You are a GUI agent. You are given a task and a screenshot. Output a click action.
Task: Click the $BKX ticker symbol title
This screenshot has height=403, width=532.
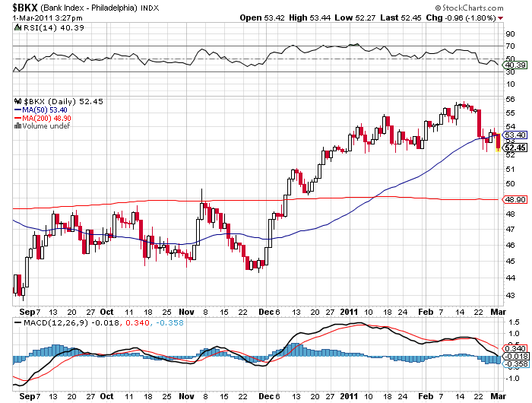[x=25, y=7]
